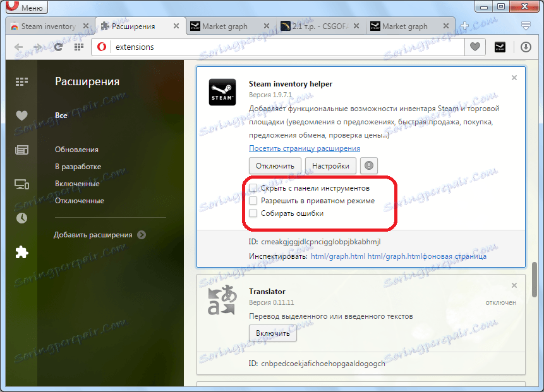Check Собирать ошибки

click(x=253, y=213)
